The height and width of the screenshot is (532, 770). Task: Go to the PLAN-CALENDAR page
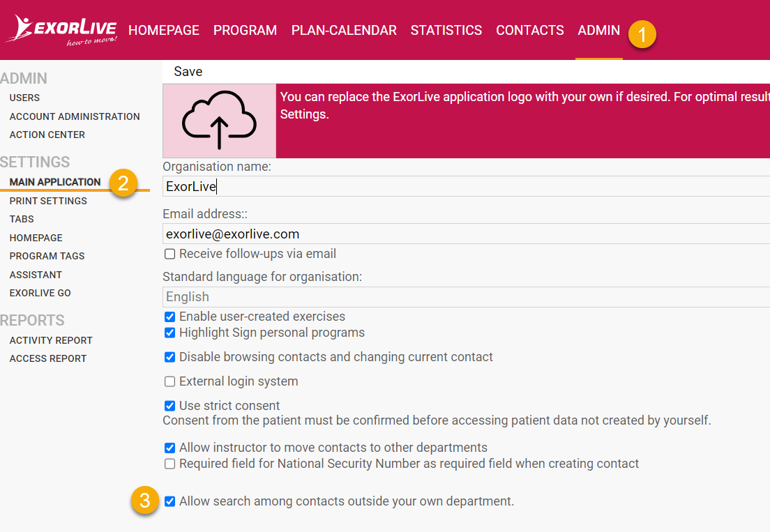[x=344, y=30]
